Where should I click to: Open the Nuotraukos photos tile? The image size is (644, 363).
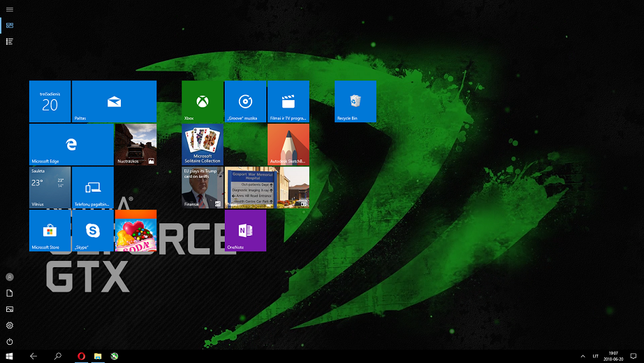click(136, 145)
